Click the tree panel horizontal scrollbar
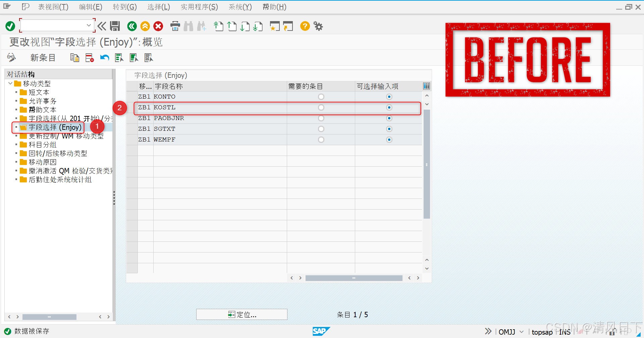The image size is (644, 338). pyautogui.click(x=49, y=317)
